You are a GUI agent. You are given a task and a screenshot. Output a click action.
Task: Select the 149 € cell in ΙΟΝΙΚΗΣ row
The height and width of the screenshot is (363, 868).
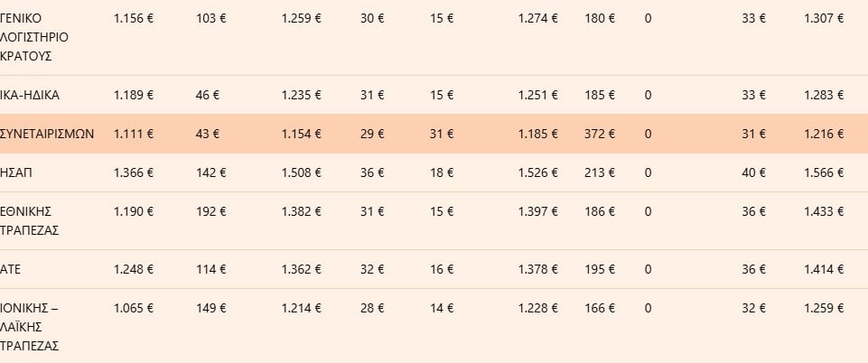211,308
